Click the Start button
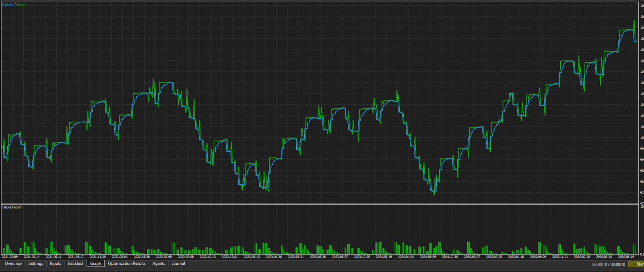Screen dimensions: 644x272 (637, 264)
